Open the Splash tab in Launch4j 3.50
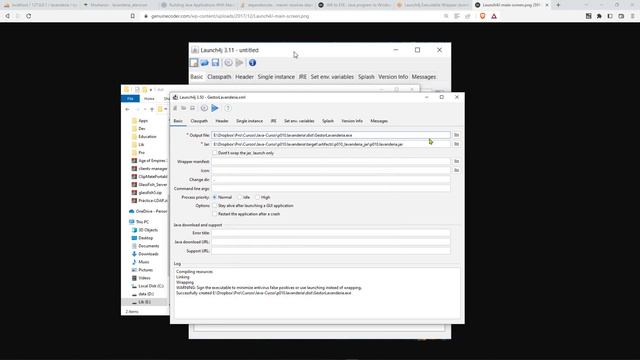Viewport: 640px width, 360px height. pos(328,121)
